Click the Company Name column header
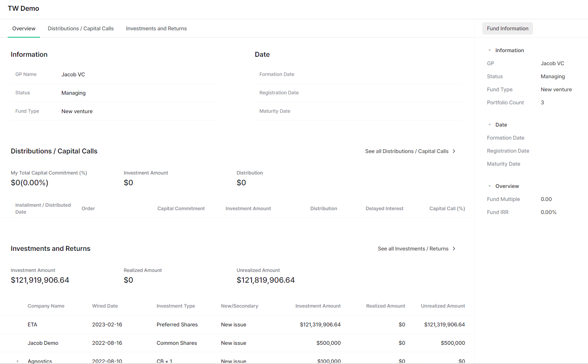 [46, 306]
